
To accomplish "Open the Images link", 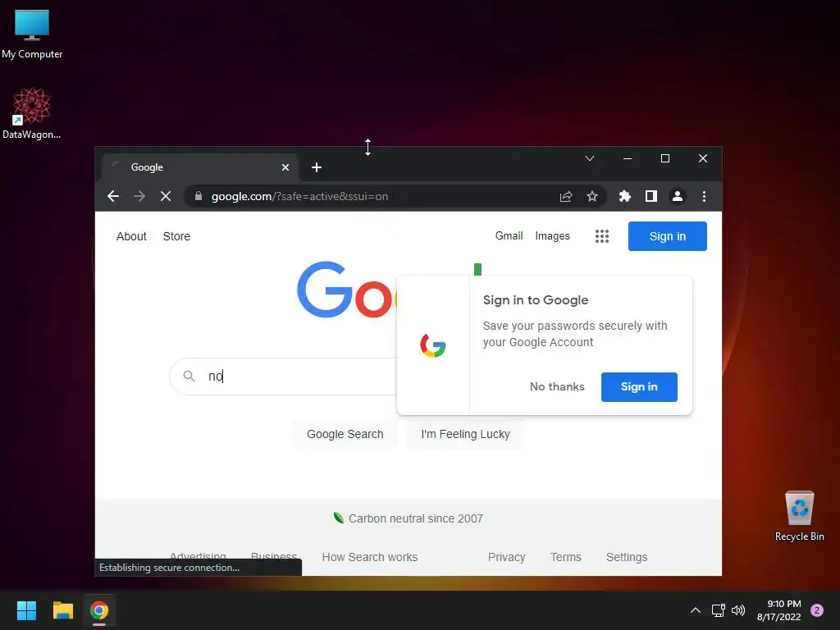I will [x=552, y=235].
